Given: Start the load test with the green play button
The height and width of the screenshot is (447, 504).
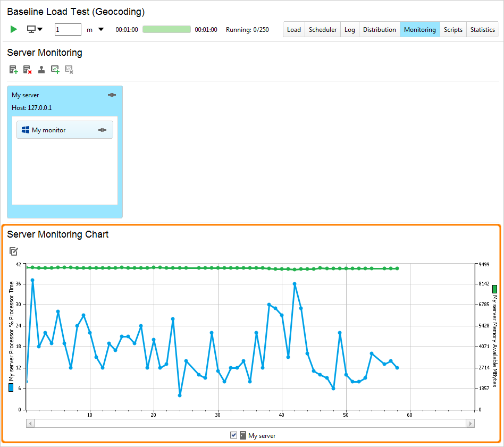Looking at the screenshot, I should pyautogui.click(x=13, y=29).
